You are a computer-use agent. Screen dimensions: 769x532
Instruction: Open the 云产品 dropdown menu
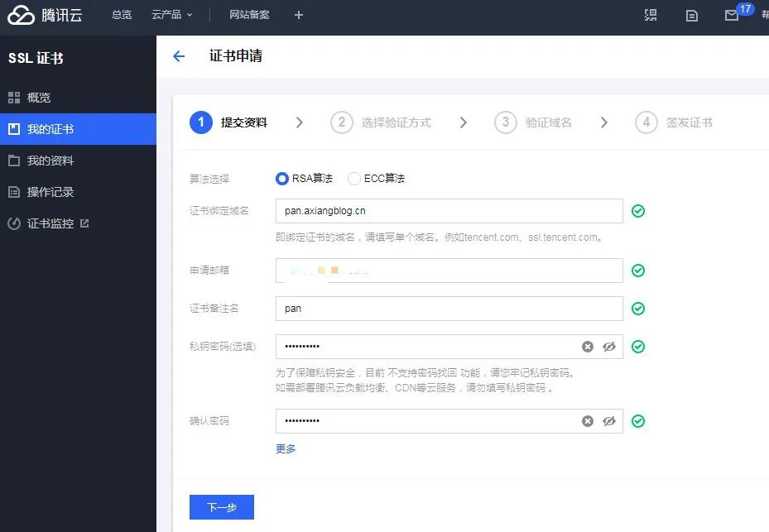tap(171, 14)
